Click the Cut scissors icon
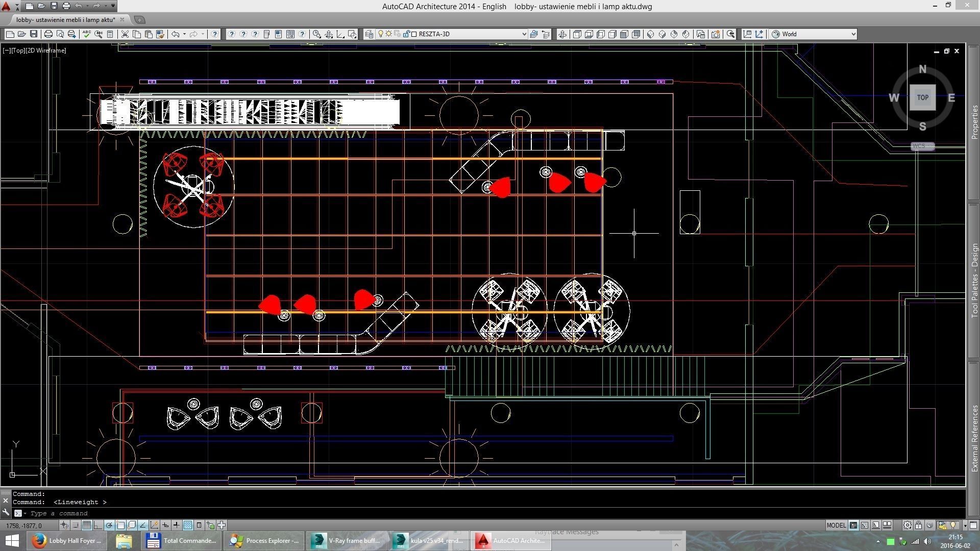Viewport: 980px width, 551px height. coord(125,34)
